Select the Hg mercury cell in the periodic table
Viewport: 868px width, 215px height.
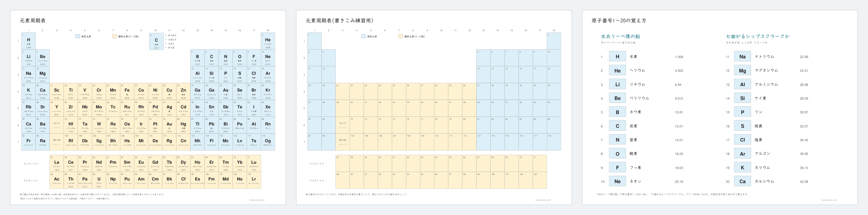tap(183, 125)
